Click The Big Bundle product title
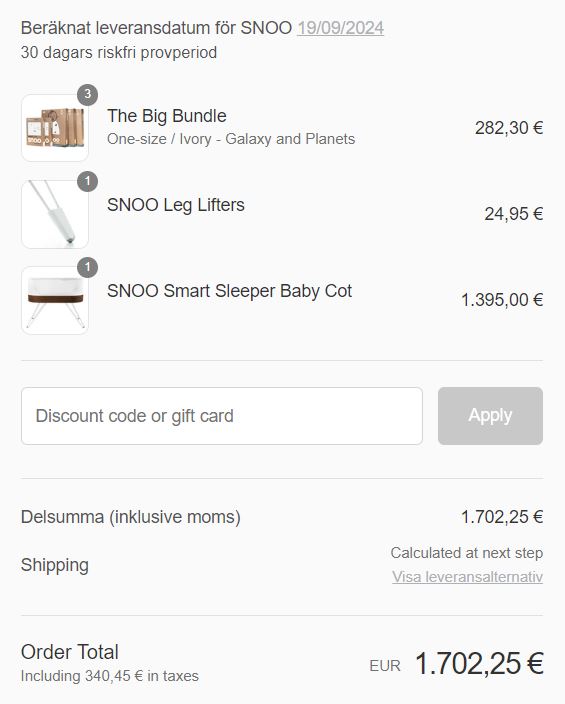The image size is (565, 704). [x=167, y=116]
